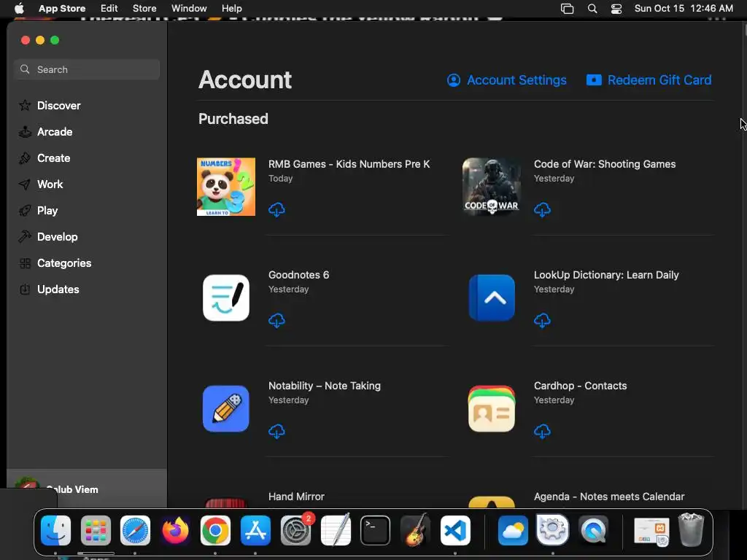Viewport: 747px width, 560px height.
Task: Open the Apple menu
Action: (19, 9)
